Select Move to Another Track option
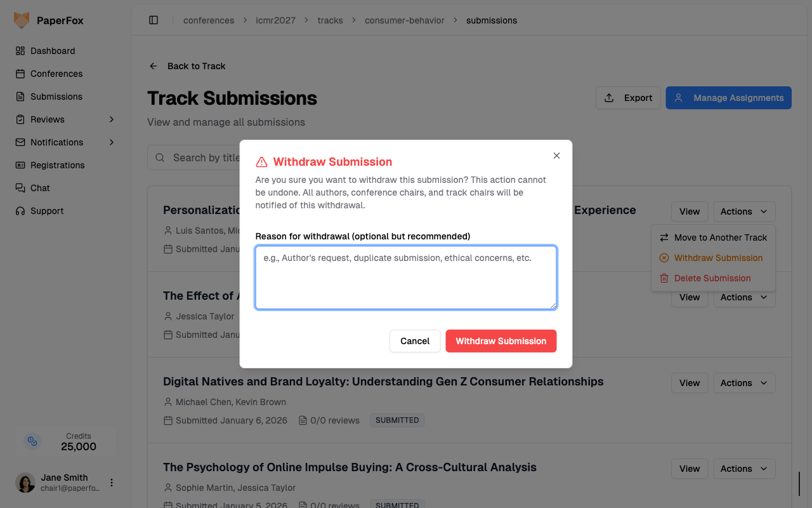812x508 pixels. 720,237
